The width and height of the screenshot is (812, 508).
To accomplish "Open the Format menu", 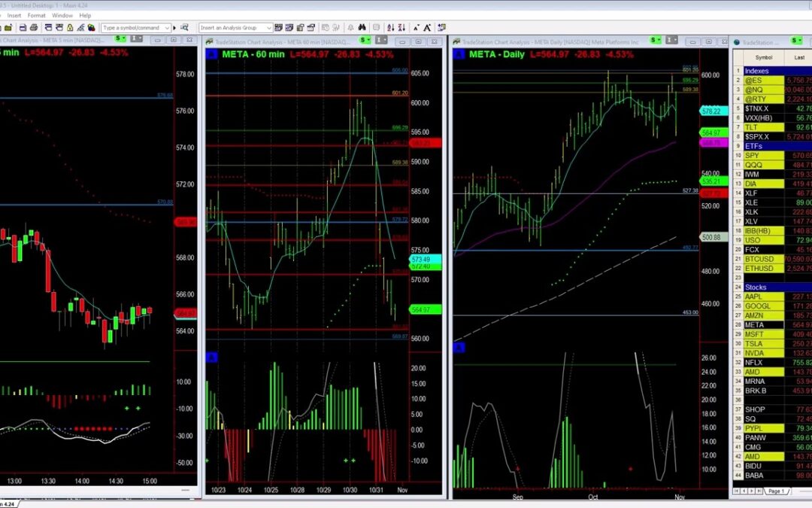I will [36, 15].
